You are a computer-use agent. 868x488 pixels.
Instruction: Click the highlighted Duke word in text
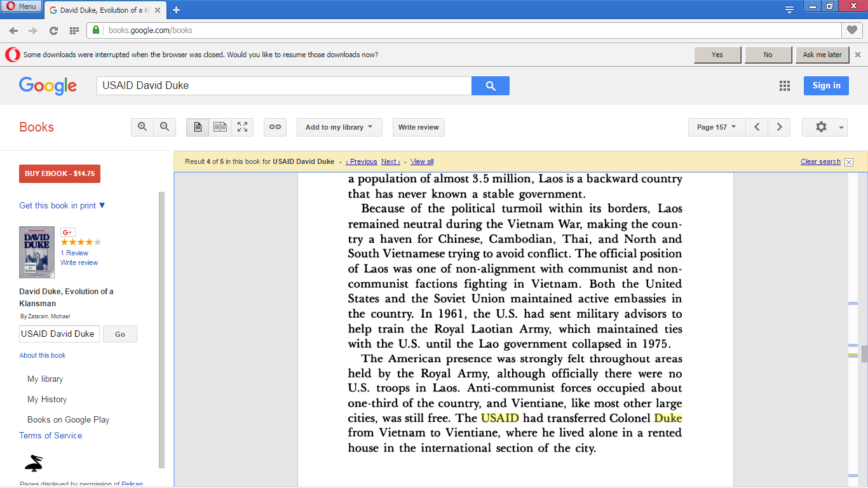click(668, 417)
